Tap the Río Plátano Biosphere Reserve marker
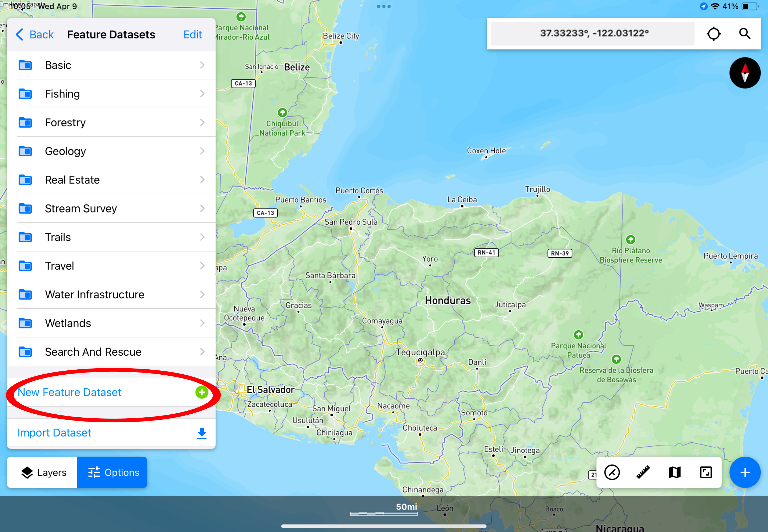 pos(631,240)
